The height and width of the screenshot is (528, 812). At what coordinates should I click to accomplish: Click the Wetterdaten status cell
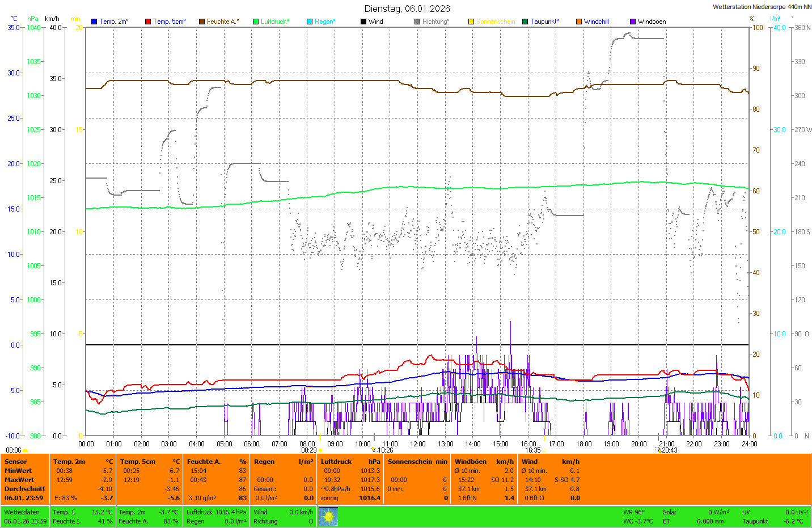(22, 512)
